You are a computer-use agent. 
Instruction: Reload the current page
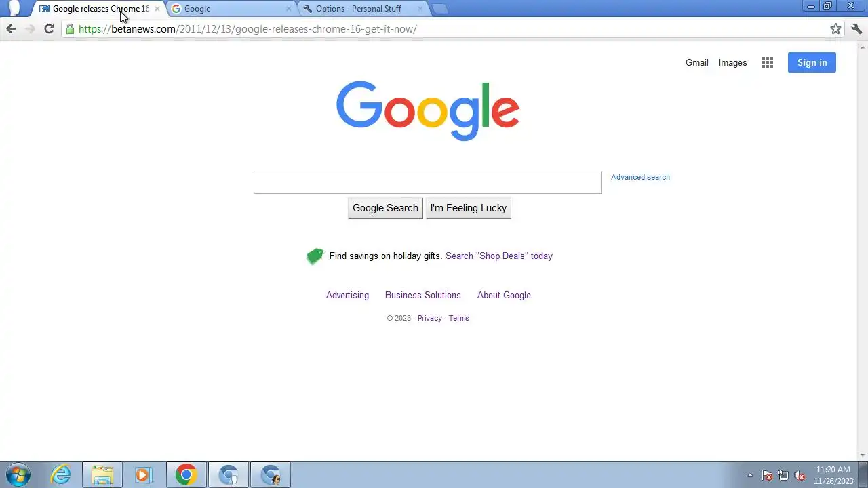pos(49,28)
